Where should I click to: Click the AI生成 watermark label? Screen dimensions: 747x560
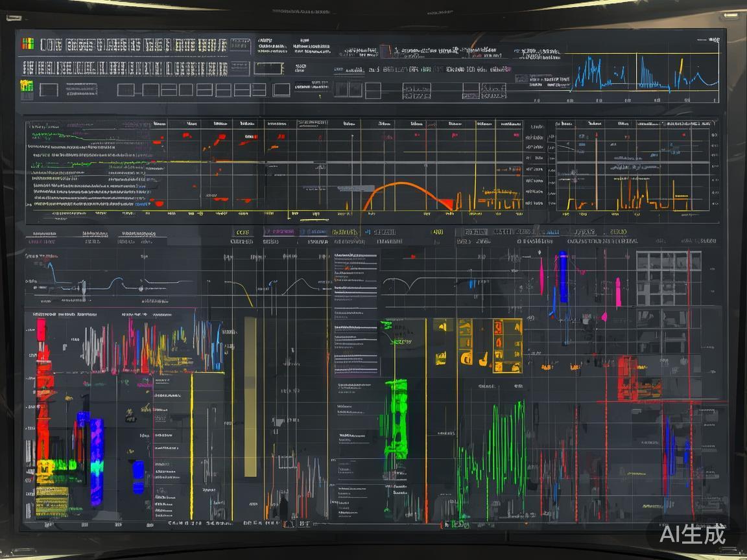[x=692, y=533]
